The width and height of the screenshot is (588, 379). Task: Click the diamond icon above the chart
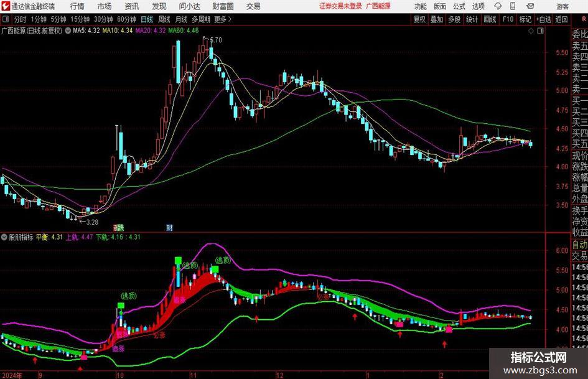pyautogui.click(x=531, y=31)
